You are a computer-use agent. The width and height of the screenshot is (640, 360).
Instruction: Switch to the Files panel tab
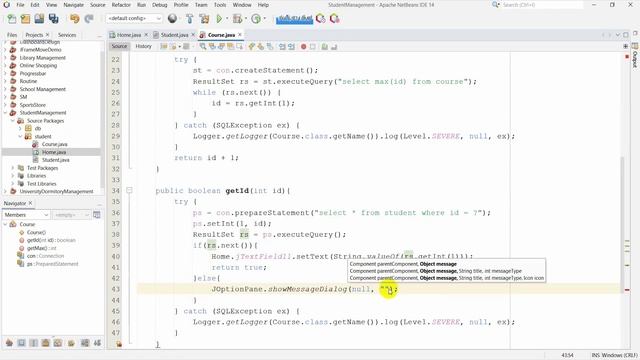coord(12,35)
